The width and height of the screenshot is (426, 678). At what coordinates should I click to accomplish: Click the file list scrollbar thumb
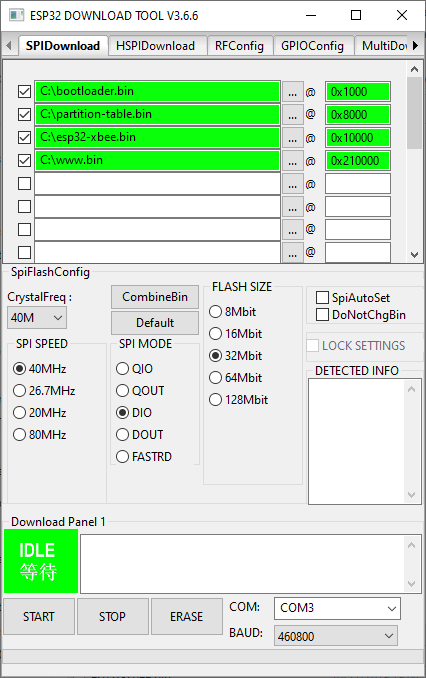tap(414, 113)
